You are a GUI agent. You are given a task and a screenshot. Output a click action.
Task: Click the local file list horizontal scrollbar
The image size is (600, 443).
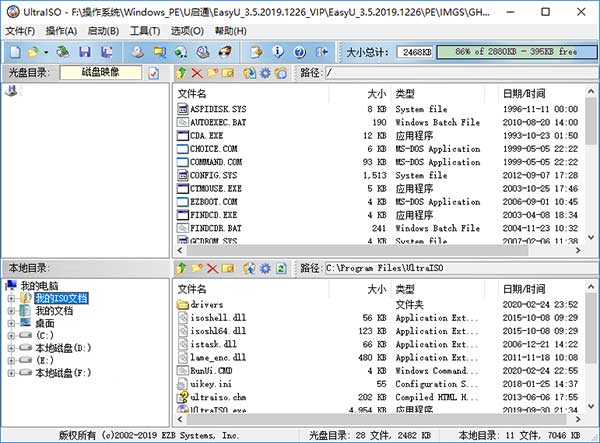[379, 419]
